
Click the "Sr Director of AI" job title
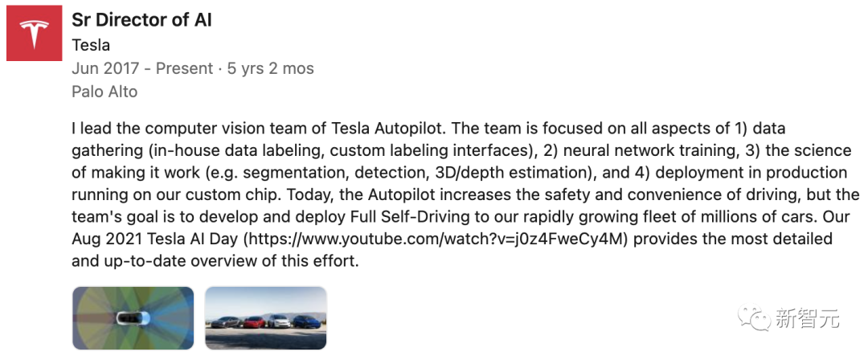coord(141,20)
